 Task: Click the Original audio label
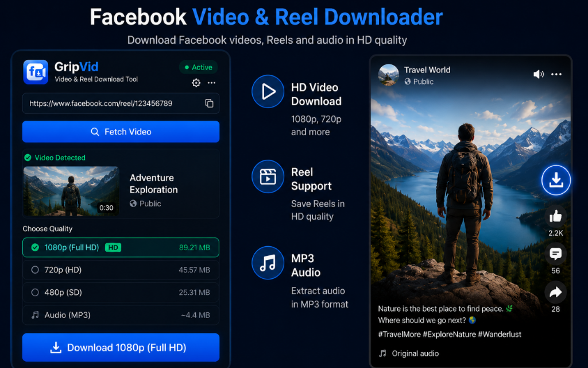point(415,354)
